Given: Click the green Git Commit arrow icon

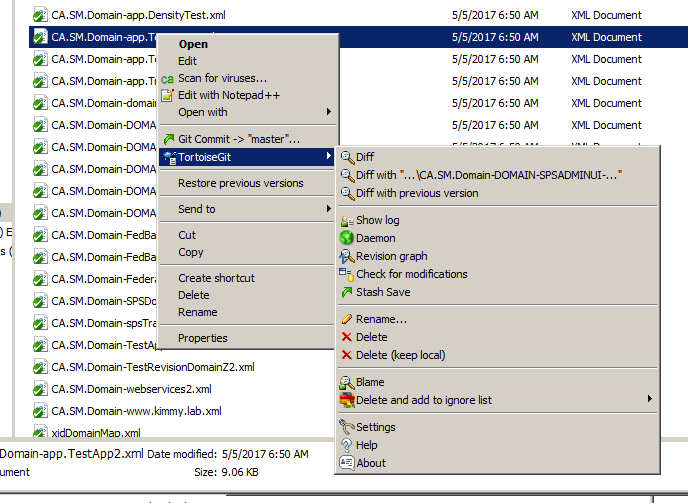Looking at the screenshot, I should [x=168, y=139].
